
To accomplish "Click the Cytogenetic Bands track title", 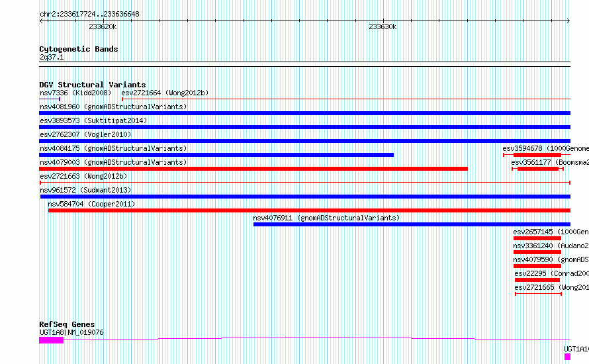I will pos(79,49).
